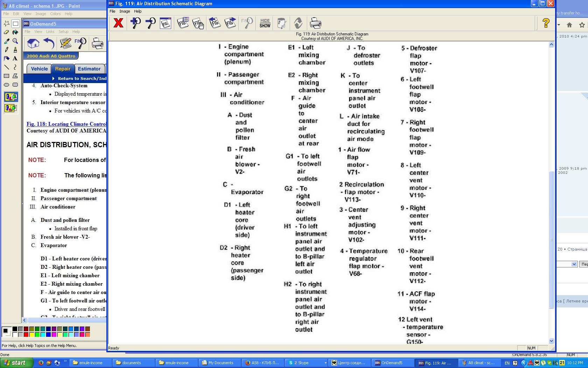Select the opaque selection mode option
This screenshot has width=588, height=368.
(x=11, y=97)
